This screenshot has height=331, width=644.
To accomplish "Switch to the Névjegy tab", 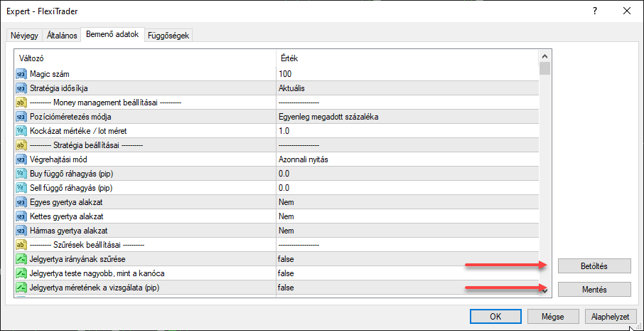I will tap(24, 36).
